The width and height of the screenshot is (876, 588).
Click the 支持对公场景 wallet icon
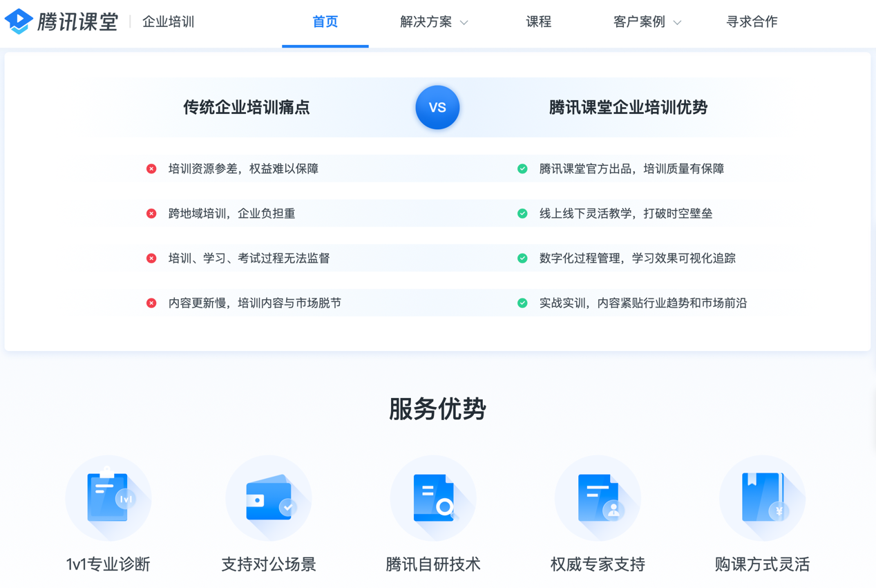click(269, 497)
